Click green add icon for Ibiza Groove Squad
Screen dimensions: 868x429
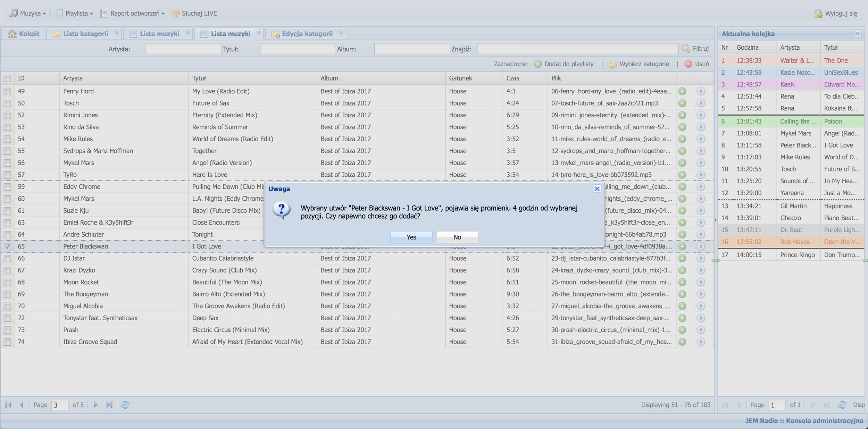coord(682,342)
